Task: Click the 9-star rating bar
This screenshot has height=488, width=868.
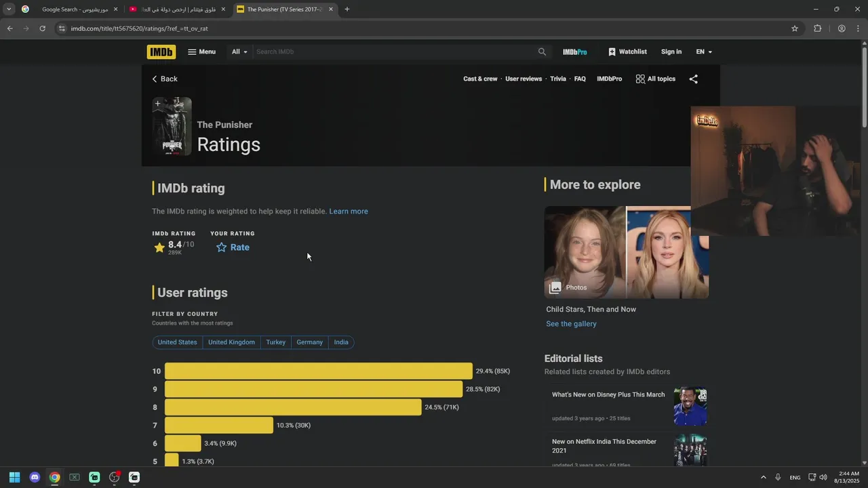Action: 313,389
